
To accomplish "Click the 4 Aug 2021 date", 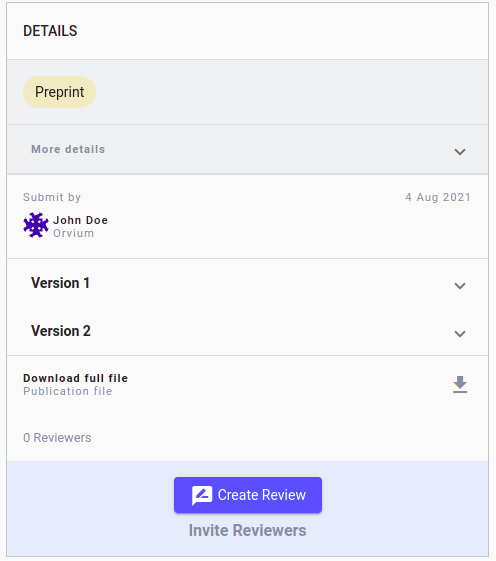I will pos(438,197).
